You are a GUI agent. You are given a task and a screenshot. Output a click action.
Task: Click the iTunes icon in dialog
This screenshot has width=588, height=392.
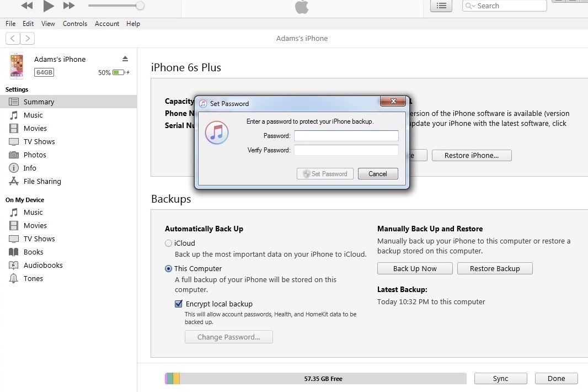(217, 133)
